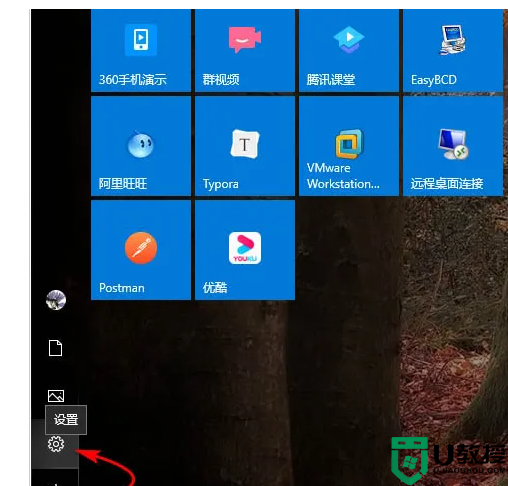Image resolution: width=508 pixels, height=486 pixels.
Task: Open the VMware Workstation tile
Action: tap(349, 146)
